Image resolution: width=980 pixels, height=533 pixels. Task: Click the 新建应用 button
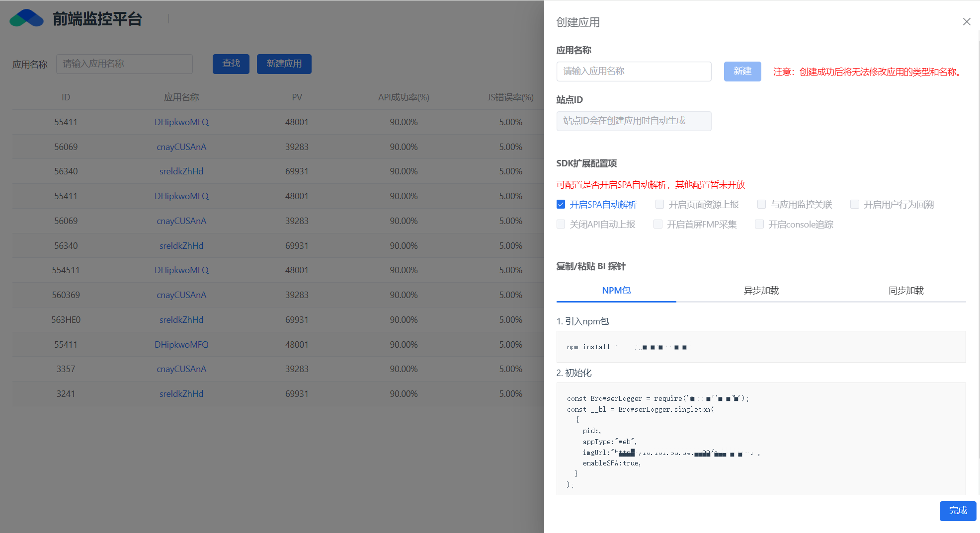(x=284, y=64)
